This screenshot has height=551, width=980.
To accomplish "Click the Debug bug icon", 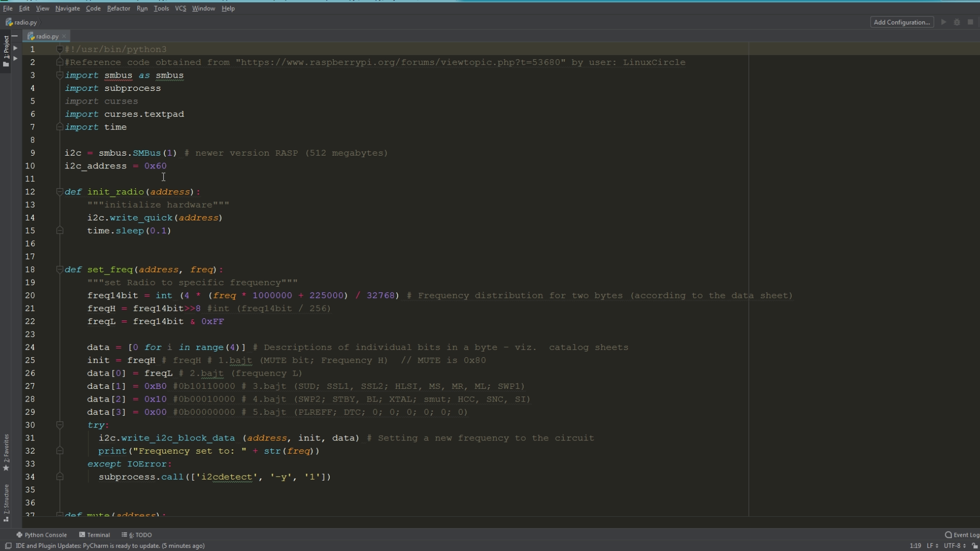I will pos(957,22).
